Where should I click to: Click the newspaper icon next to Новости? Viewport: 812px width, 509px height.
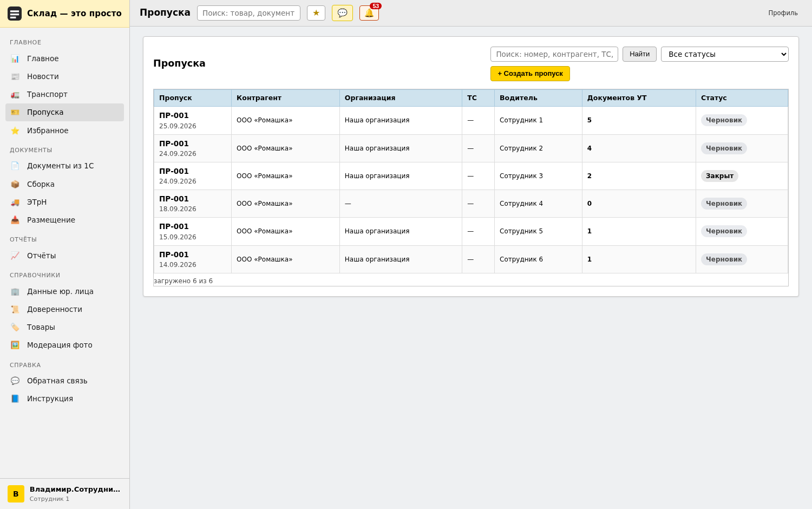click(x=15, y=76)
